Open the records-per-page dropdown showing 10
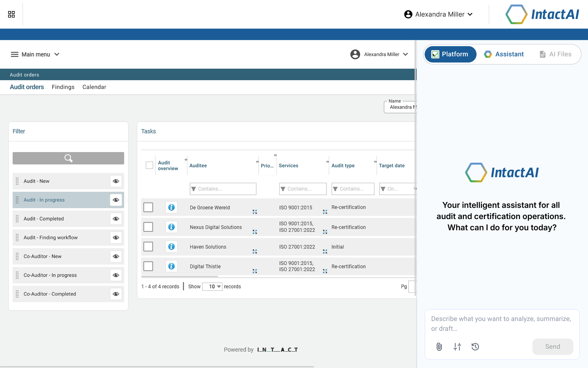This screenshot has height=368, width=588. point(212,286)
